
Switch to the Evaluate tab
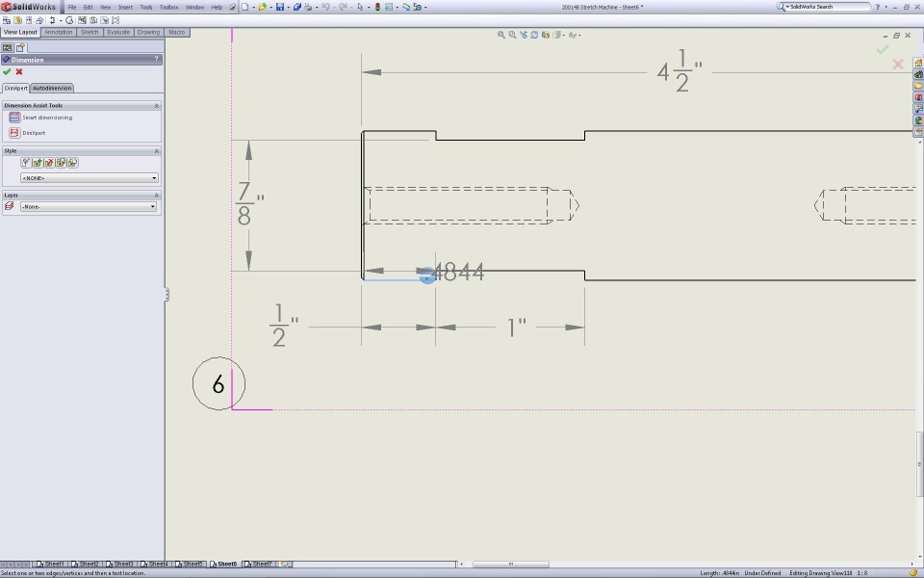point(118,33)
